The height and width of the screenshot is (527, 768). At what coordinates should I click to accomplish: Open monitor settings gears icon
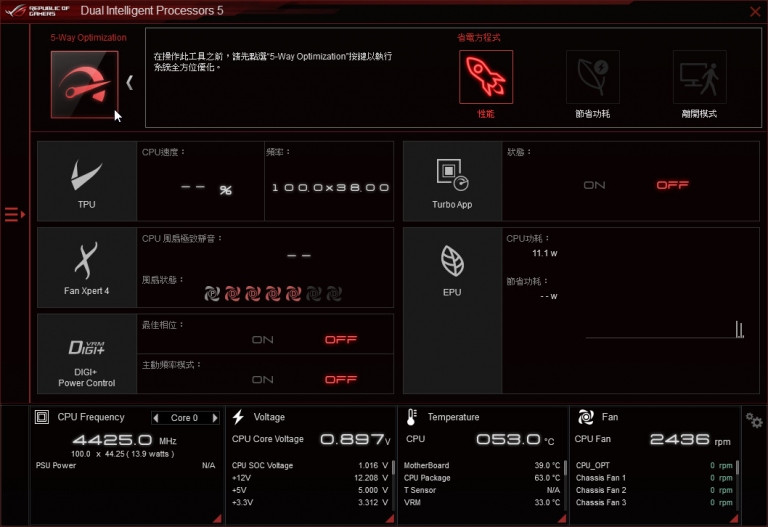point(754,420)
